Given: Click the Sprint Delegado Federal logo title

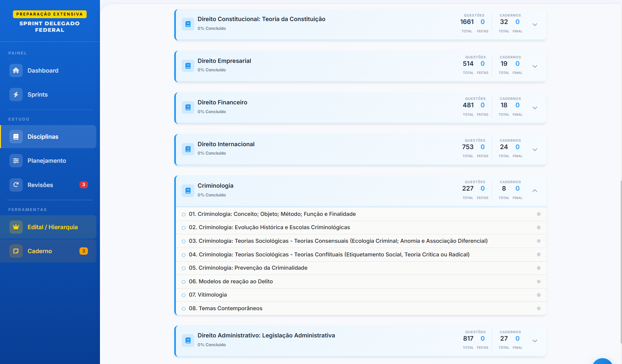Looking at the screenshot, I should [50, 27].
